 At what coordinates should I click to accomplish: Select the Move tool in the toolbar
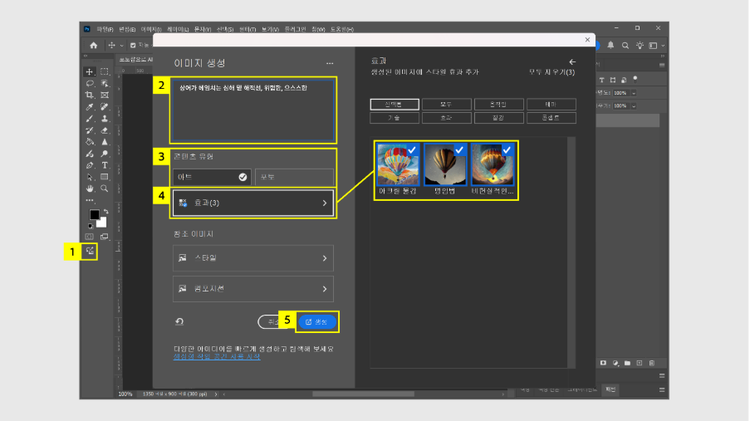[x=89, y=72]
